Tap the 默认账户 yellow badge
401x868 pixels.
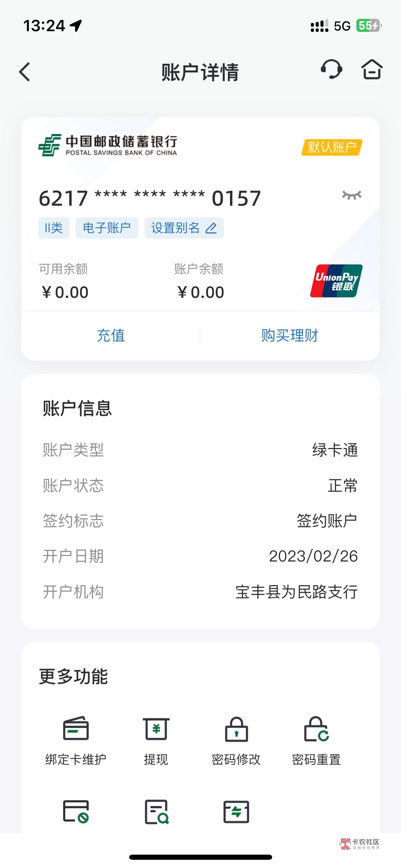[x=332, y=147]
